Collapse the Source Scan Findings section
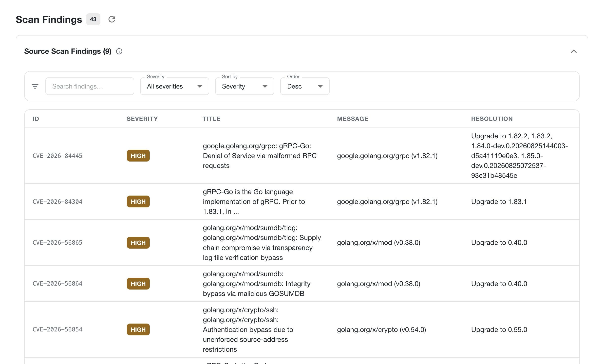604x364 pixels. (x=574, y=51)
